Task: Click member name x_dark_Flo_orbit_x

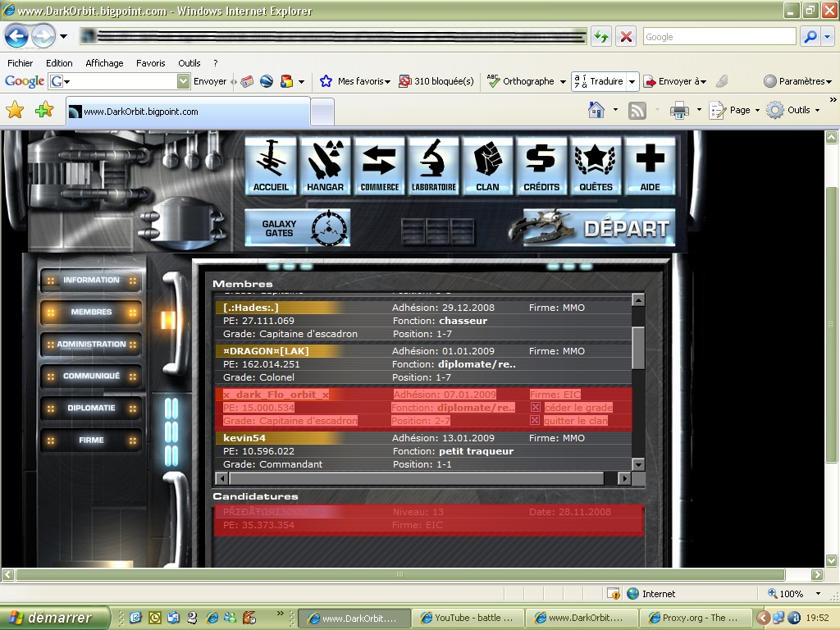Action: [276, 395]
